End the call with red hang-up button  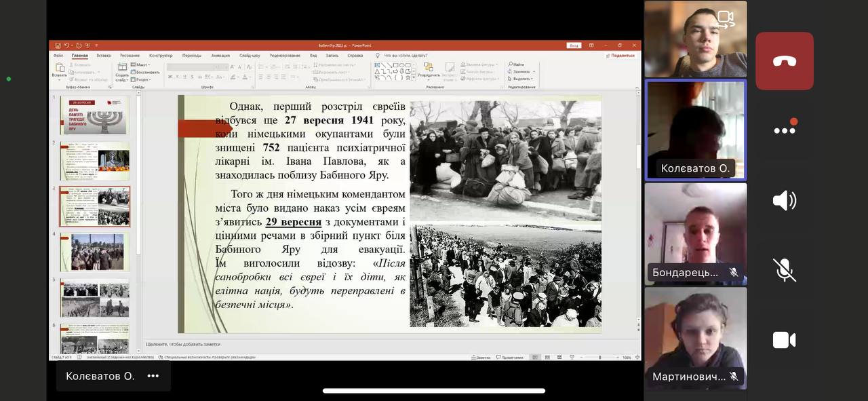pos(784,61)
